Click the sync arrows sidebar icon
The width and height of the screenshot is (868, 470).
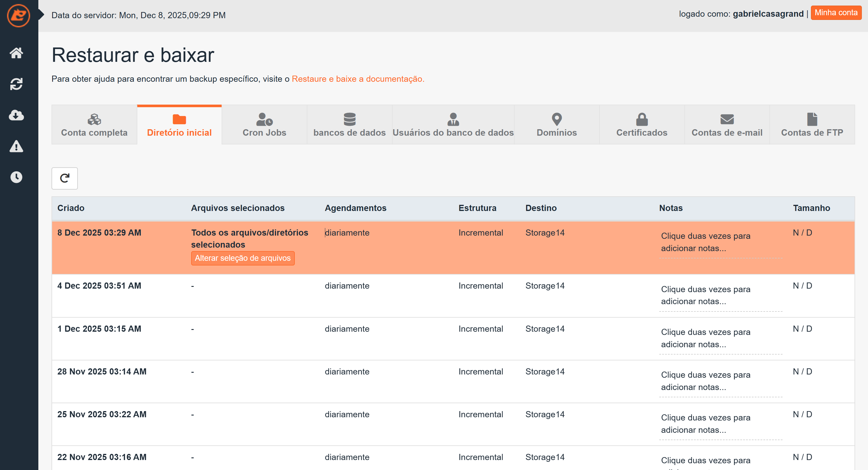[16, 84]
